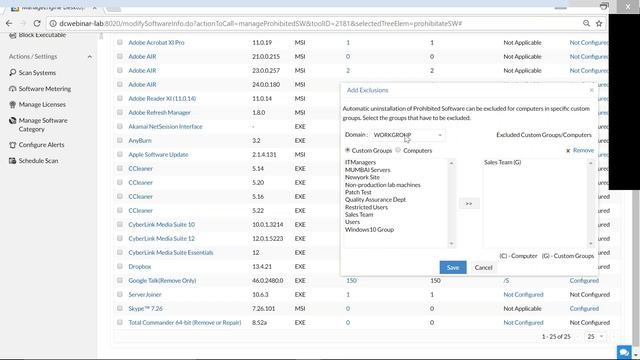Tick the checkbox for Skype 7.26
The image size is (640, 360).
tap(120, 308)
